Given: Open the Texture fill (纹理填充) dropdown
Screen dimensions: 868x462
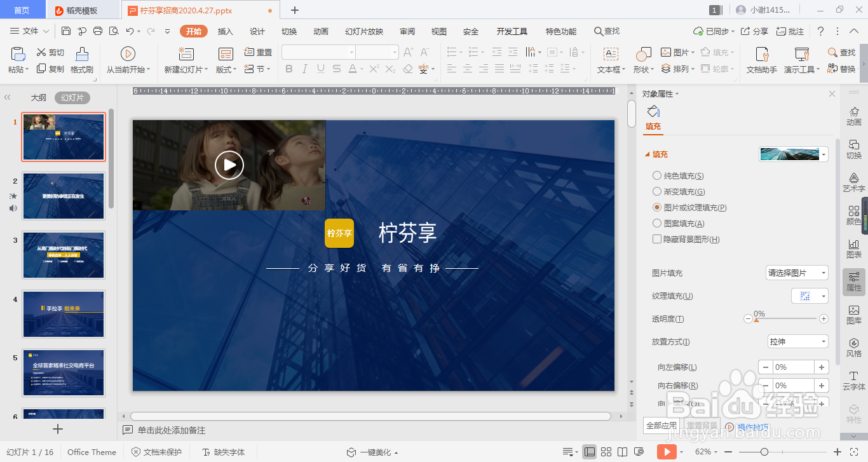Looking at the screenshot, I should (x=810, y=296).
